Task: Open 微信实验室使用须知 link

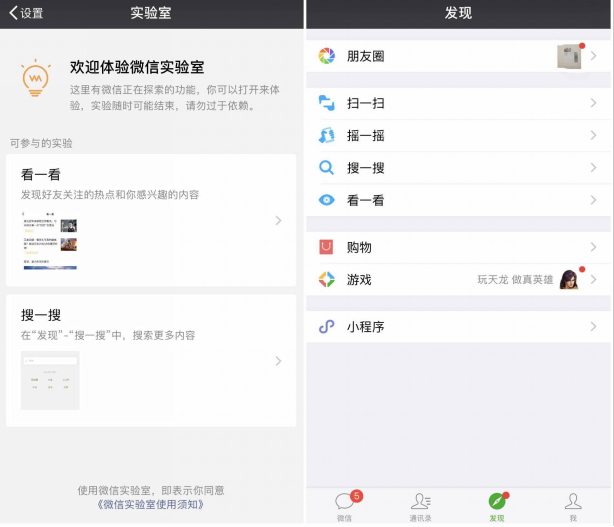Action: tap(151, 505)
